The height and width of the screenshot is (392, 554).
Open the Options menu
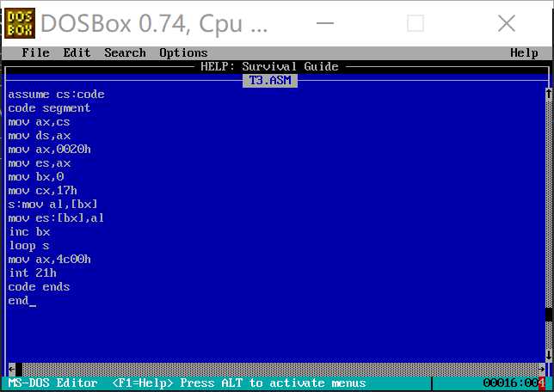[183, 53]
